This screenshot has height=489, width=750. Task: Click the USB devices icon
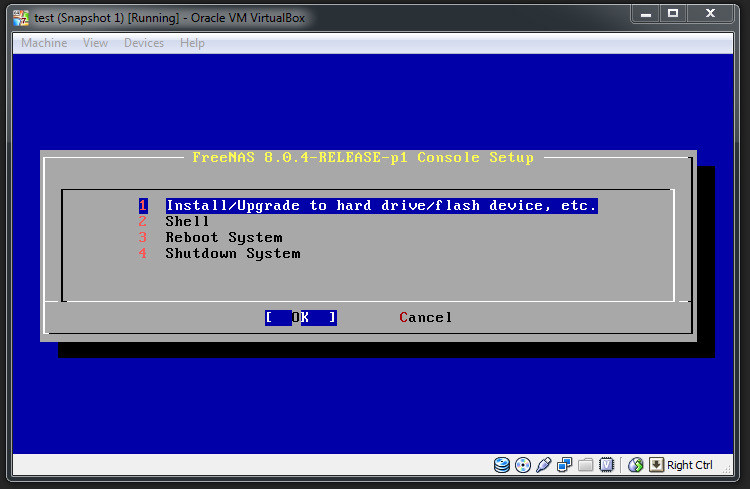tap(544, 465)
